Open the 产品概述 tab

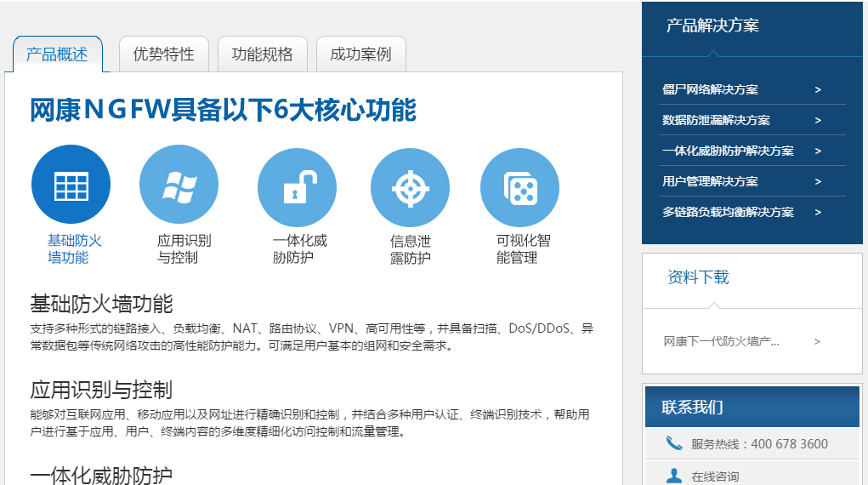coord(57,54)
